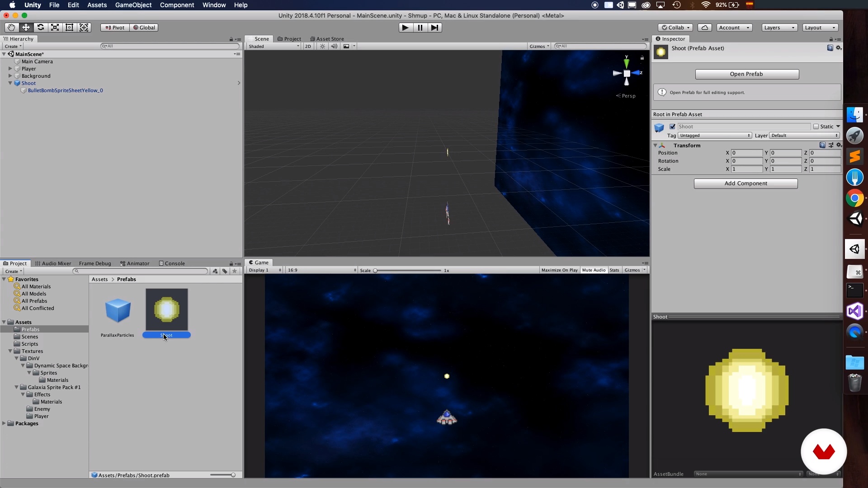Image resolution: width=868 pixels, height=488 pixels.
Task: Open the GameObject menu
Action: pyautogui.click(x=133, y=5)
